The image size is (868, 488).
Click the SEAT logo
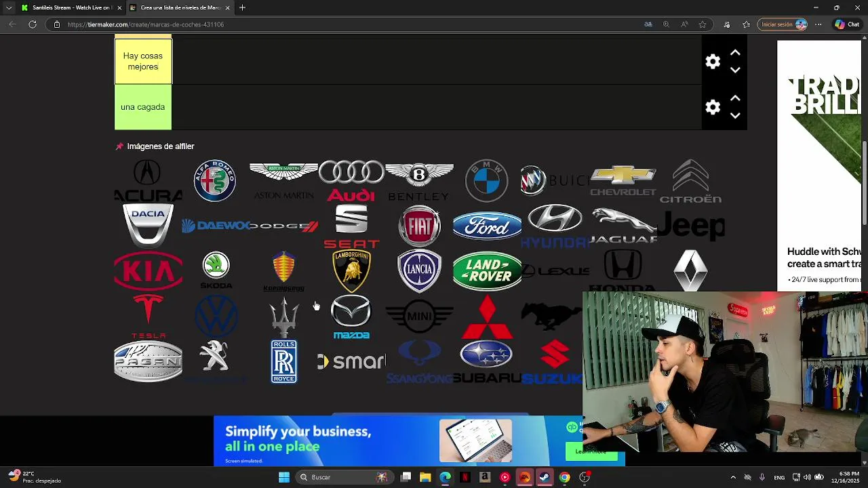click(351, 226)
